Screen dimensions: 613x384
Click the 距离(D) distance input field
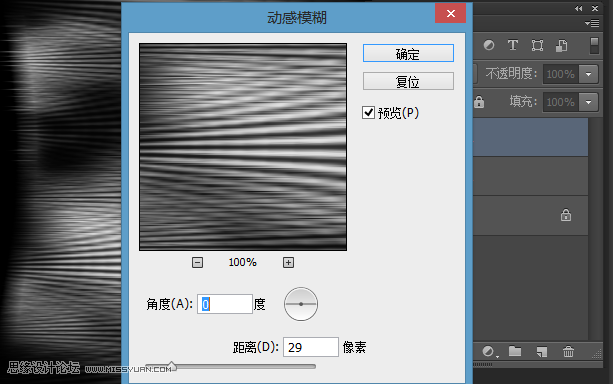310,347
